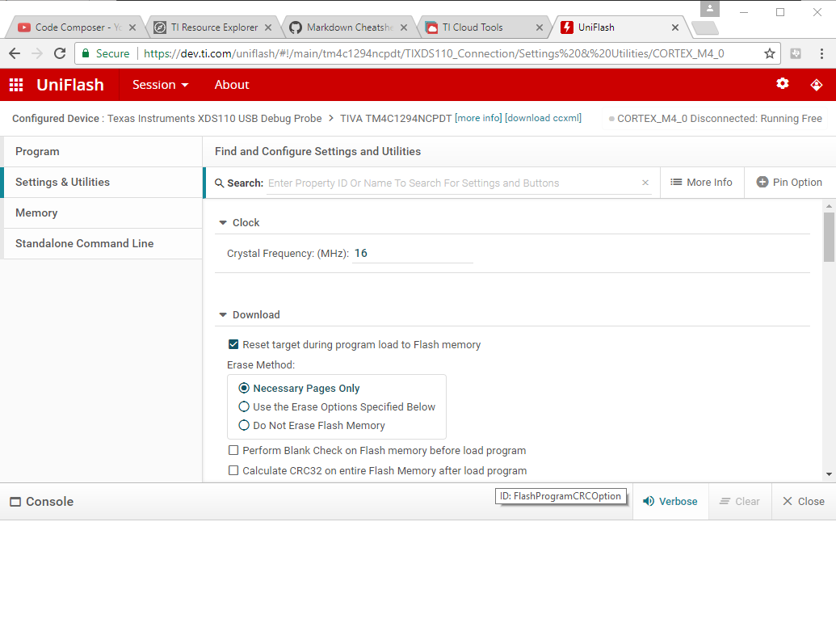
Task: Switch to the TI Cloud Tools tab
Action: click(x=482, y=27)
